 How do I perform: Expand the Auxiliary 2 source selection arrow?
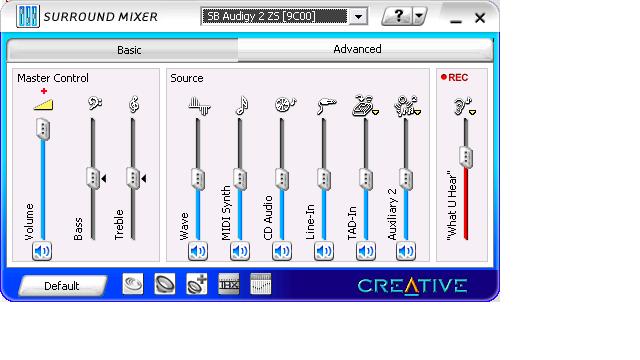(418, 112)
